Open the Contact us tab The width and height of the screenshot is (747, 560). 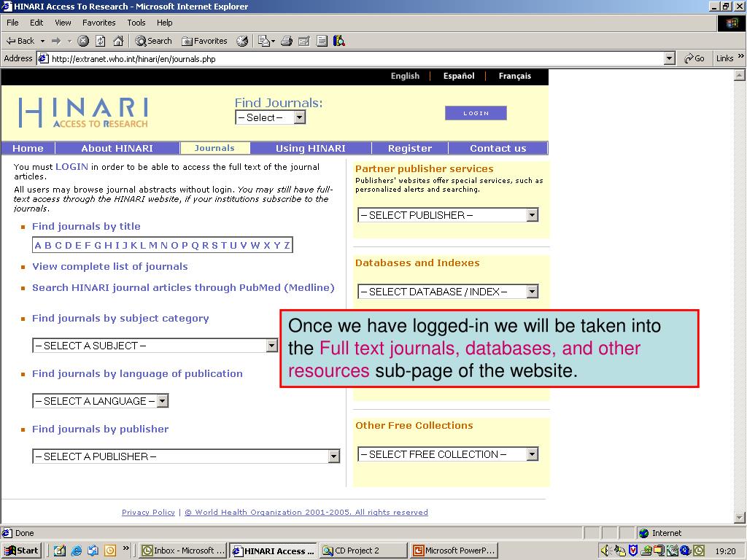coord(498,148)
